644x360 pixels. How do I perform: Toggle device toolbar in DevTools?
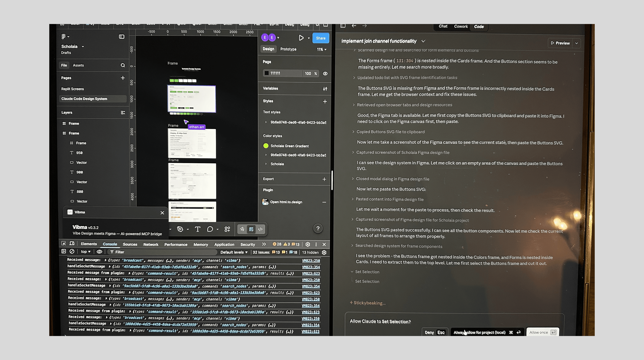point(72,243)
